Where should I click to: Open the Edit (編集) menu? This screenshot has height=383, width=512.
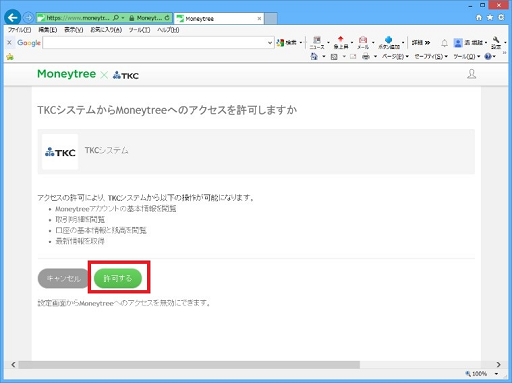pos(48,30)
